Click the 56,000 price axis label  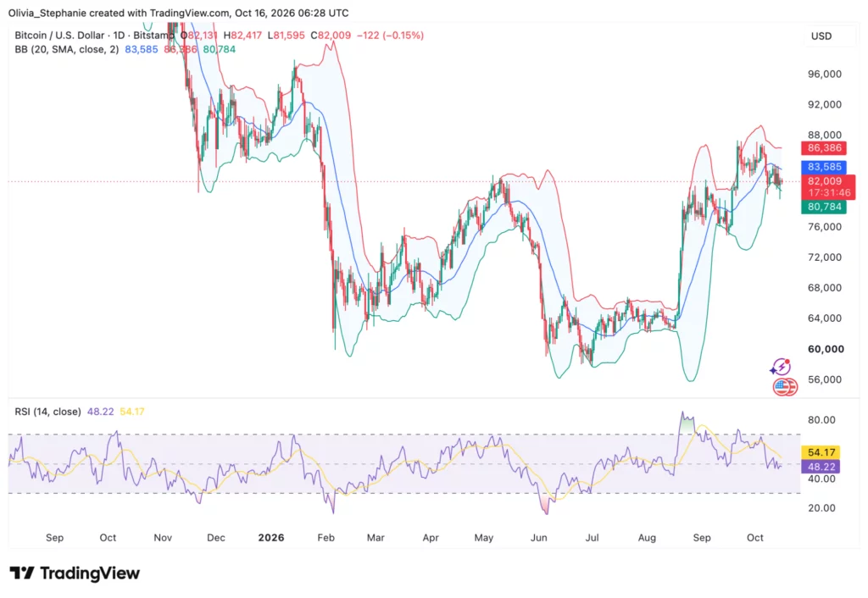click(x=824, y=379)
